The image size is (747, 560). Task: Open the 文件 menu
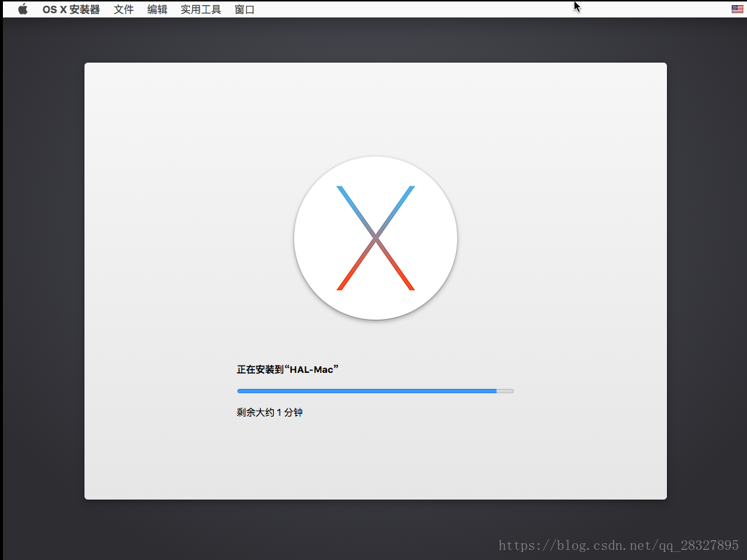[123, 9]
